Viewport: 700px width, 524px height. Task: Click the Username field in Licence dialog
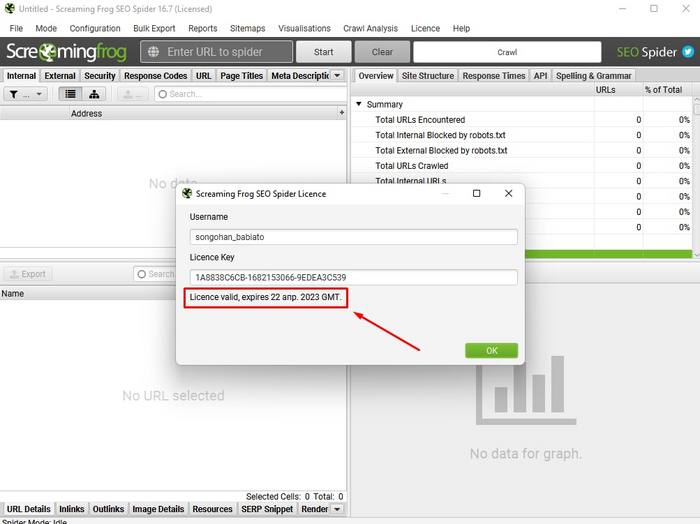[x=354, y=237]
